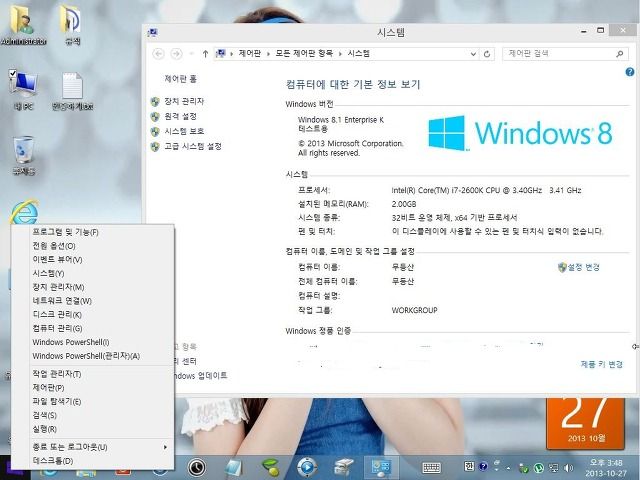Click 모든 제어판 항목 breadcrumb

point(304,53)
